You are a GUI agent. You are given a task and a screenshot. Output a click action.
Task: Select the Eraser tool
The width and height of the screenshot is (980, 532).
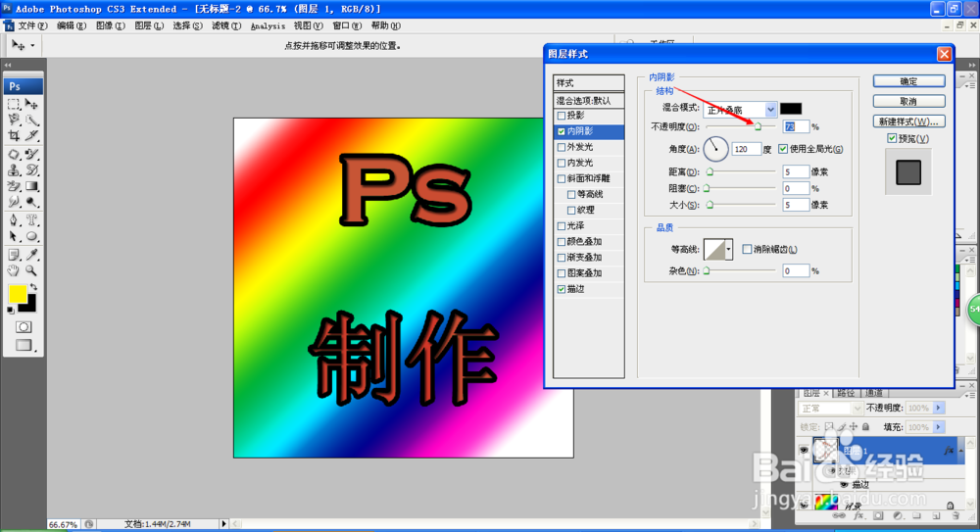click(14, 186)
